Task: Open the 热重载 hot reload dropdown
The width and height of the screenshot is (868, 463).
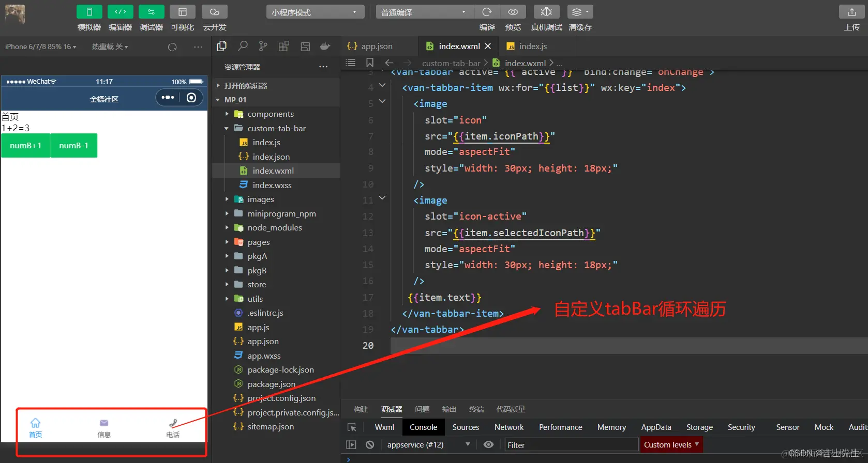Action: pos(110,47)
